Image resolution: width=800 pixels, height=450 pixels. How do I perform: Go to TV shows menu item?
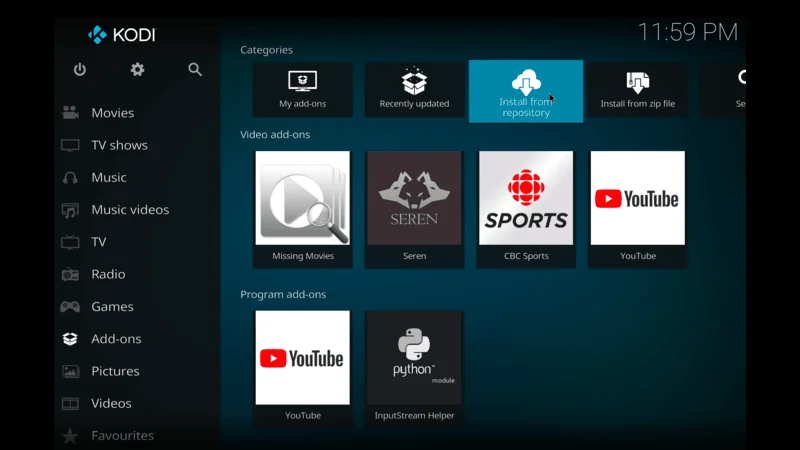119,145
